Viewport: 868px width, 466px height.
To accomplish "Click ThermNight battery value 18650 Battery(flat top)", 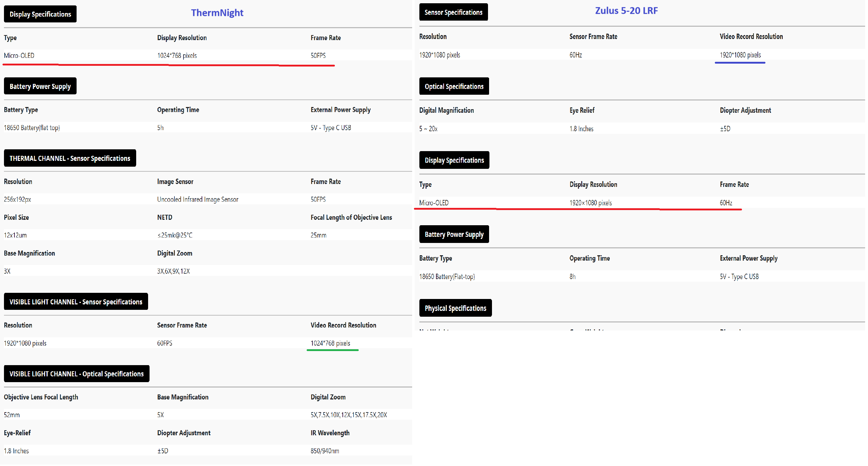I will tap(32, 128).
